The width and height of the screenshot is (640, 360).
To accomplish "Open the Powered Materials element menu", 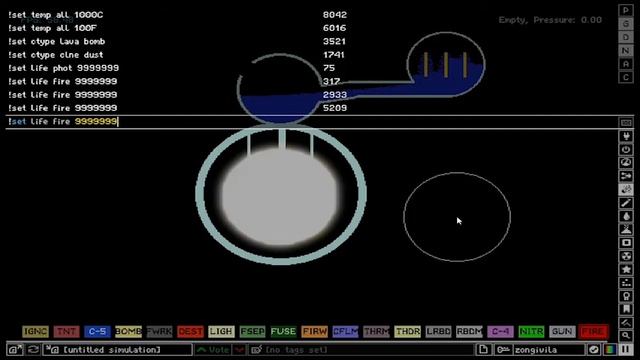I will pyautogui.click(x=626, y=149).
